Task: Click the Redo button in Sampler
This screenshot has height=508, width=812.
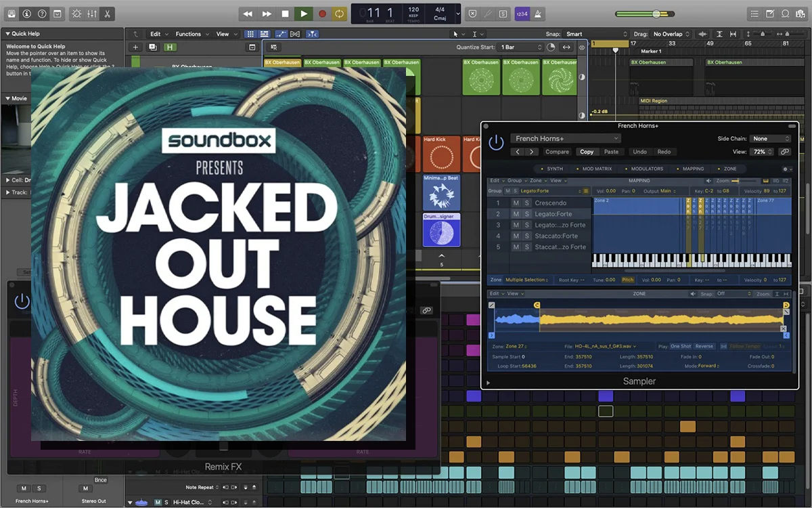Action: 664,152
